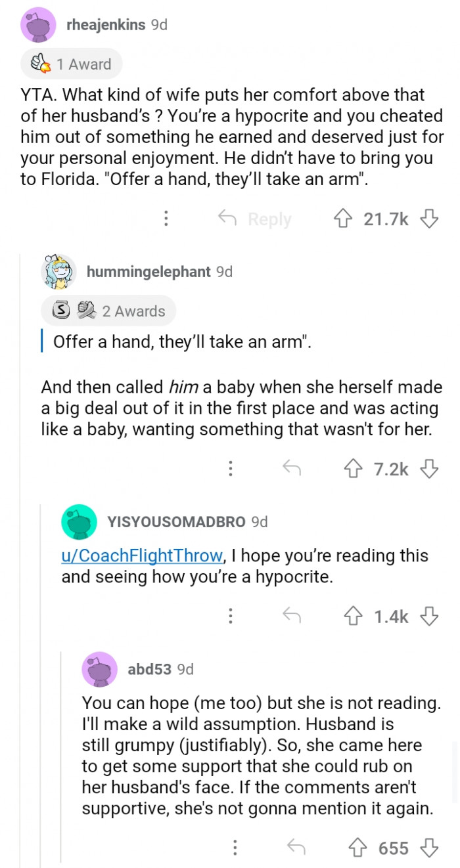
Task: Click Reply under rheajenkins' comment
Action: [x=255, y=219]
